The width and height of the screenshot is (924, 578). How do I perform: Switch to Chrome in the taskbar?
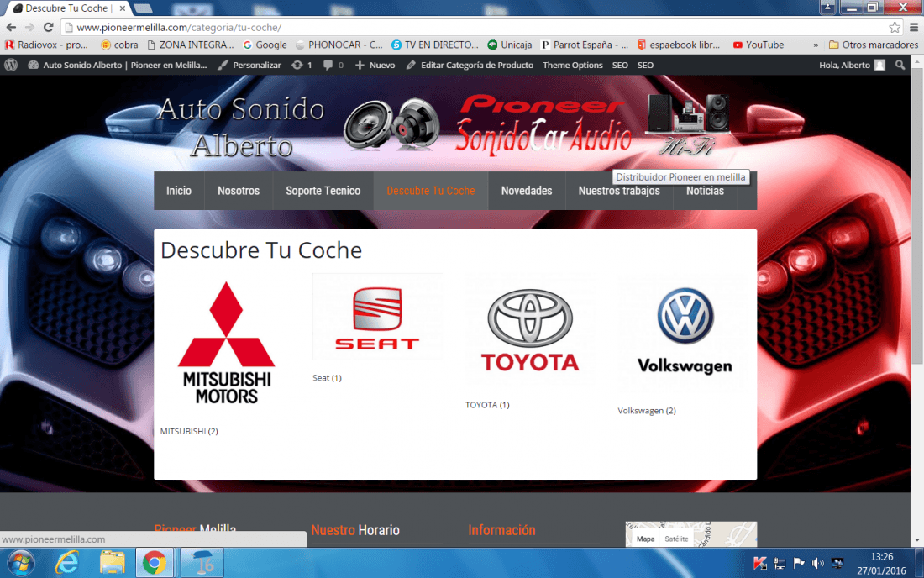pyautogui.click(x=155, y=563)
